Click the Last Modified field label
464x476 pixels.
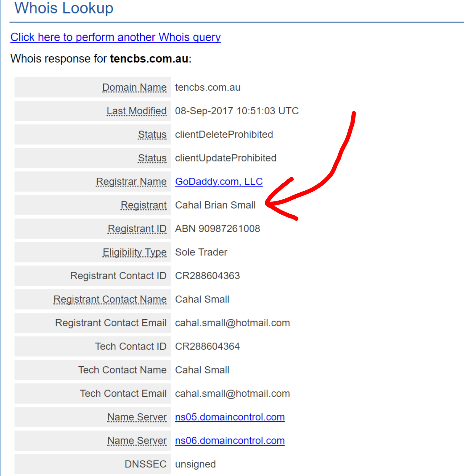136,111
